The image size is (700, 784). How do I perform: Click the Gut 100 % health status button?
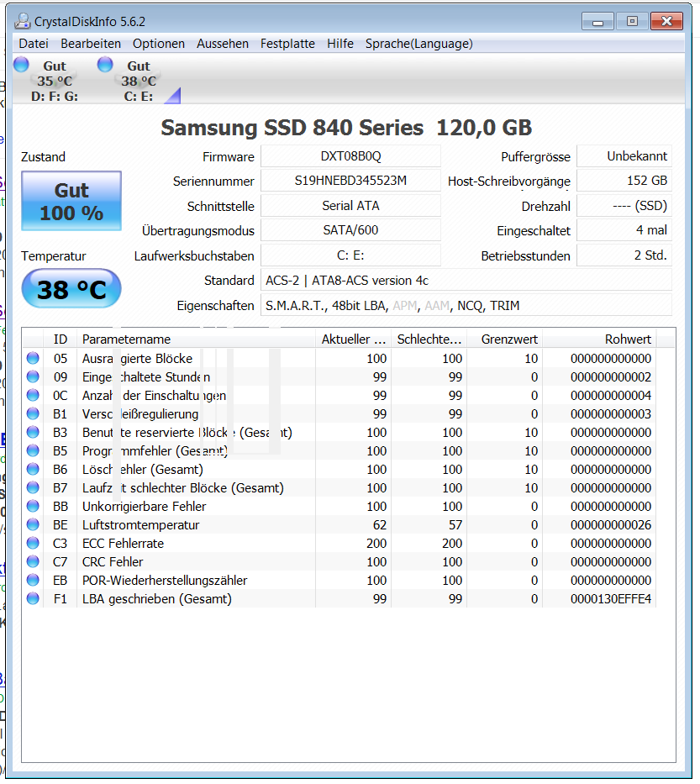click(x=71, y=201)
